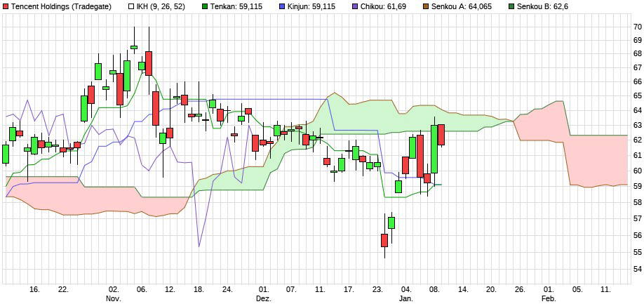Click the blue Kinjun legend swatch
Screen dimensions: 644x304
click(x=281, y=6)
